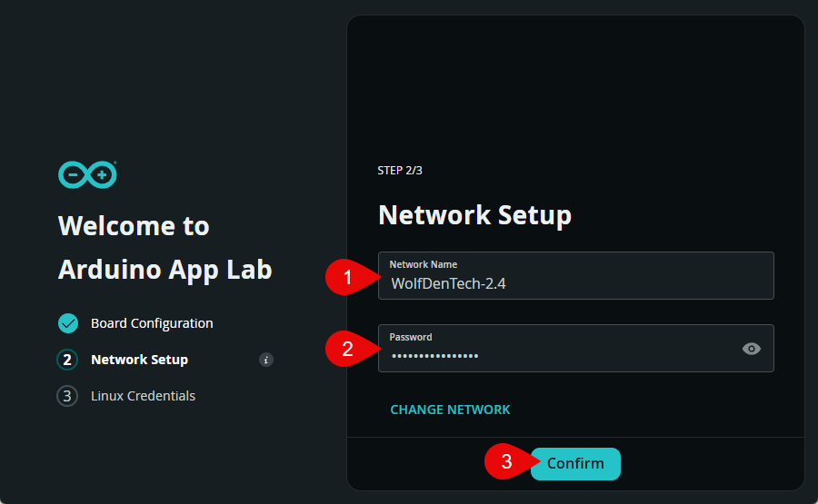The width and height of the screenshot is (818, 504).
Task: Click the Arduino App Lab title text
Action: pyautogui.click(x=165, y=269)
